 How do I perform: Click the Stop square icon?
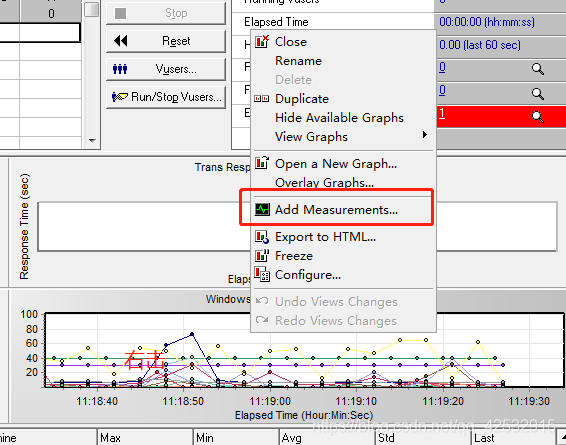pyautogui.click(x=120, y=13)
